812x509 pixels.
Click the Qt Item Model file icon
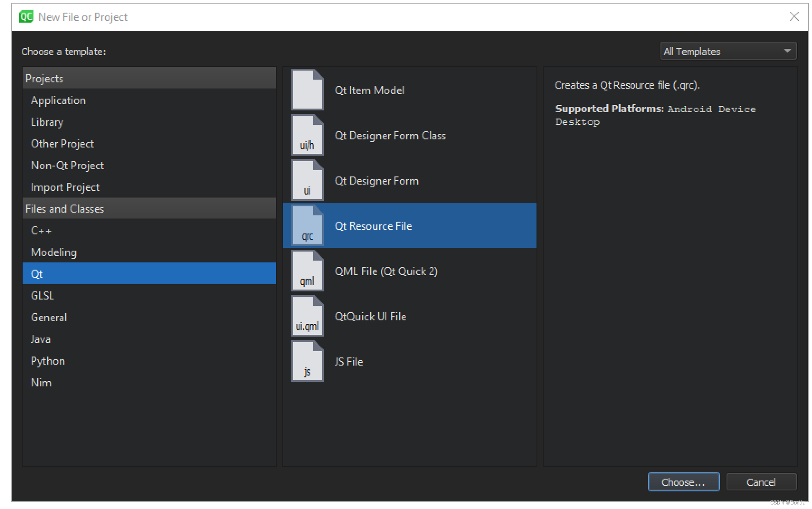307,90
